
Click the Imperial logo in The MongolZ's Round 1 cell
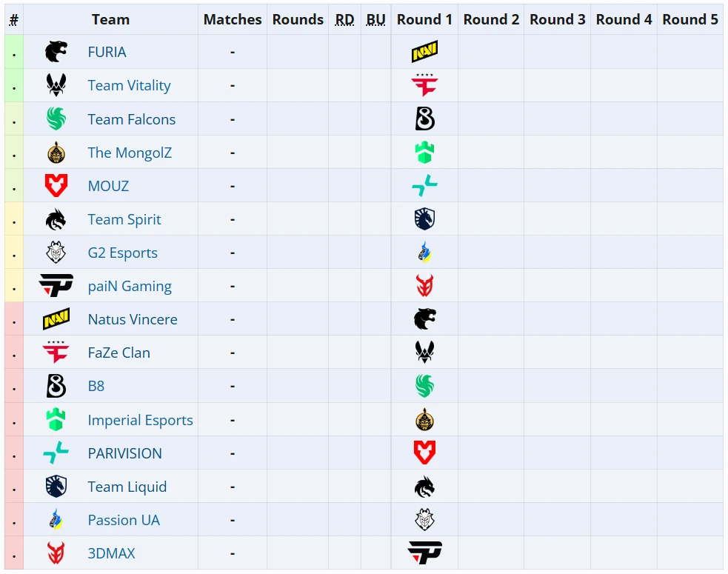click(x=424, y=153)
